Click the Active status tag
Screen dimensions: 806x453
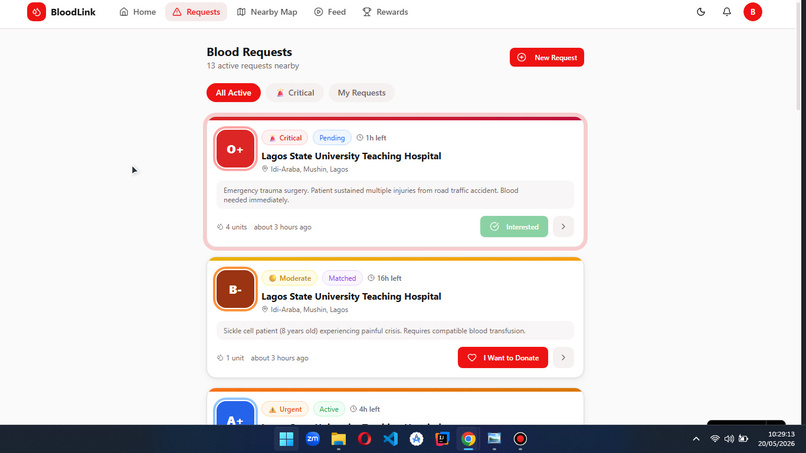pyautogui.click(x=328, y=409)
